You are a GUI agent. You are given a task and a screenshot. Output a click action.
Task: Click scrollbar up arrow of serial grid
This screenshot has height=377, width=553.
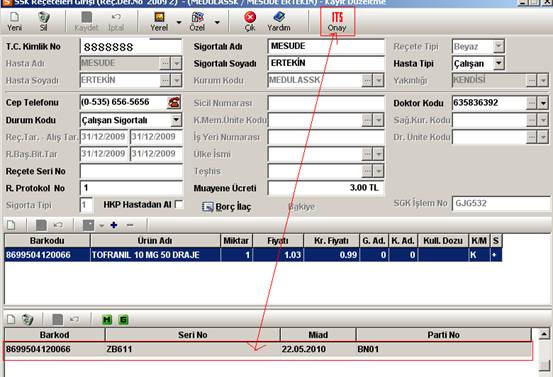click(544, 334)
